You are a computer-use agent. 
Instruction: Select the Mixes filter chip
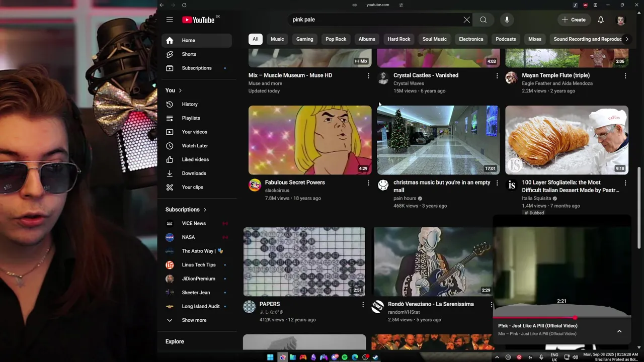coord(535,39)
